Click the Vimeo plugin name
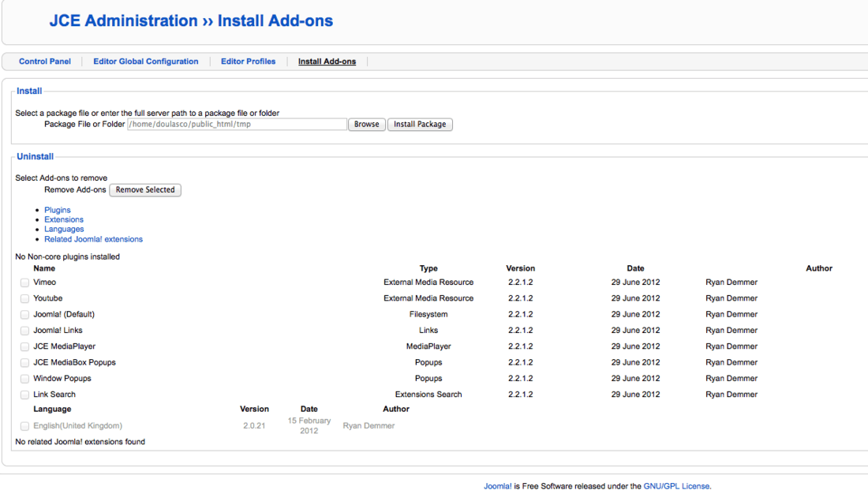Viewport: 868px width, 494px height. (44, 282)
